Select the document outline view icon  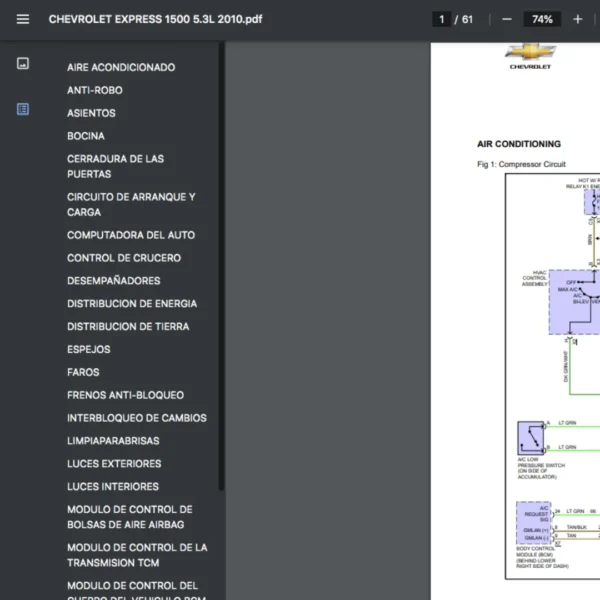pos(23,109)
